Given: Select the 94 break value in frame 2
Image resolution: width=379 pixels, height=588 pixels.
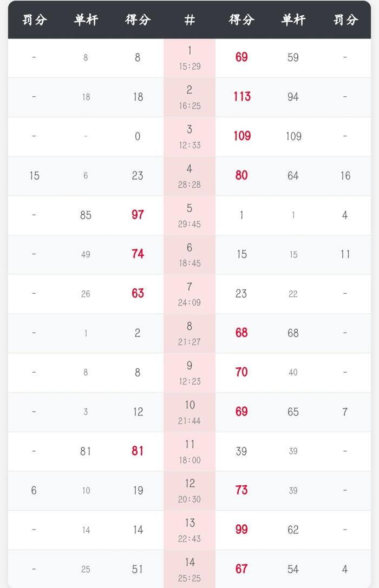Looking at the screenshot, I should pyautogui.click(x=293, y=97).
